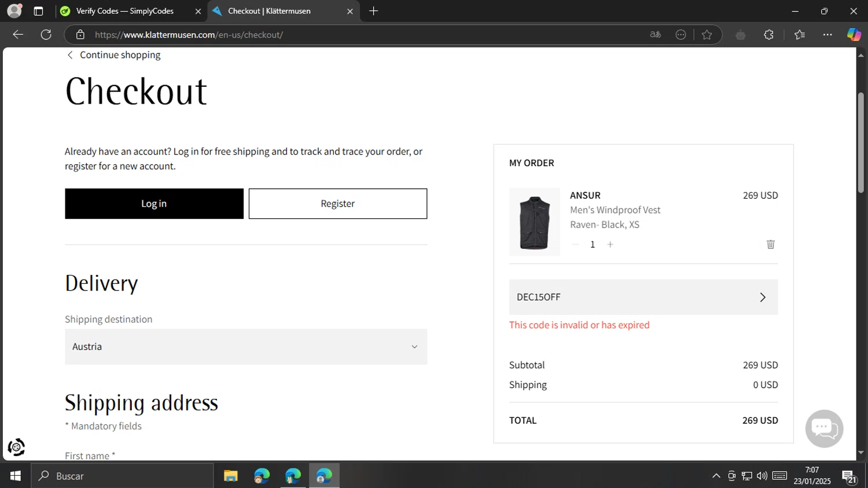Click the browser back arrow
The height and width of the screenshot is (488, 868).
point(18,35)
